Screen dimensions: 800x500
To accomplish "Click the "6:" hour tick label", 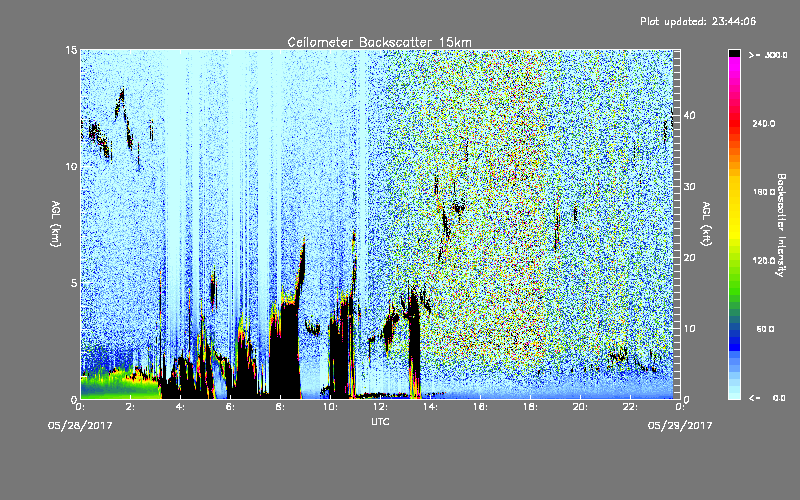I will coord(231,407).
